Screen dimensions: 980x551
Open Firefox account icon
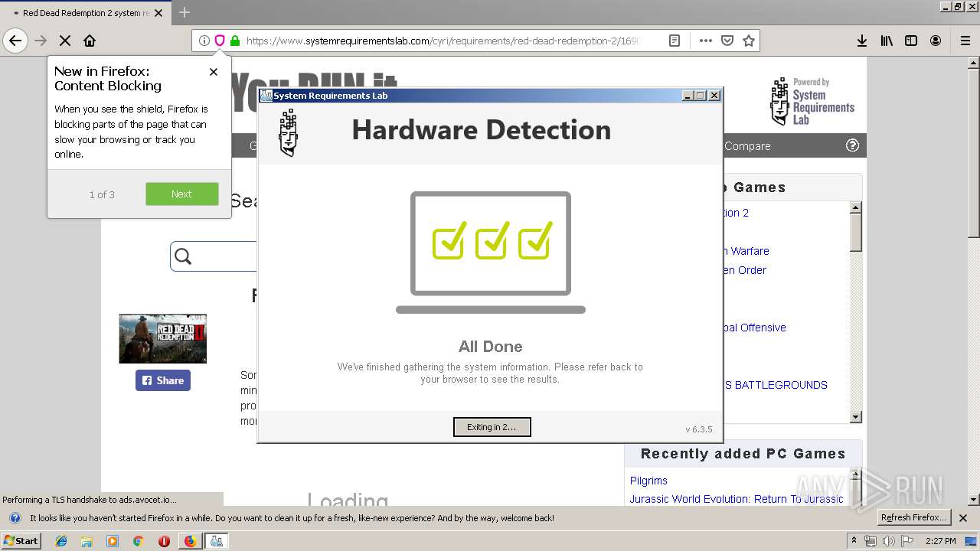coord(936,41)
